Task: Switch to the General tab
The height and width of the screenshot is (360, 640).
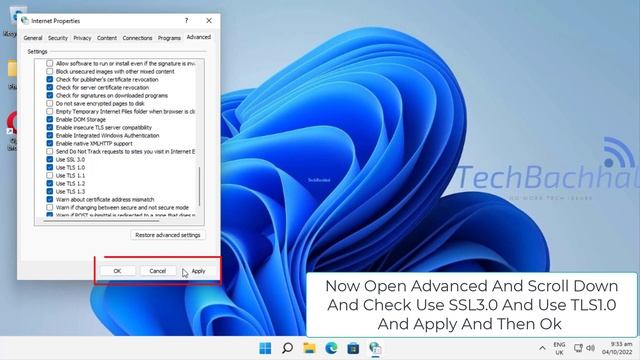Action: click(x=33, y=38)
